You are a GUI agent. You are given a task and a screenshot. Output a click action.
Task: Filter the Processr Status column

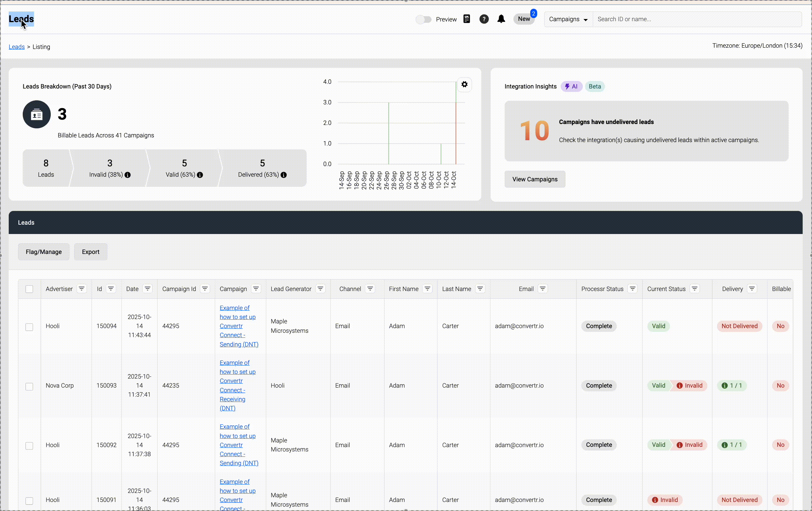pos(633,289)
